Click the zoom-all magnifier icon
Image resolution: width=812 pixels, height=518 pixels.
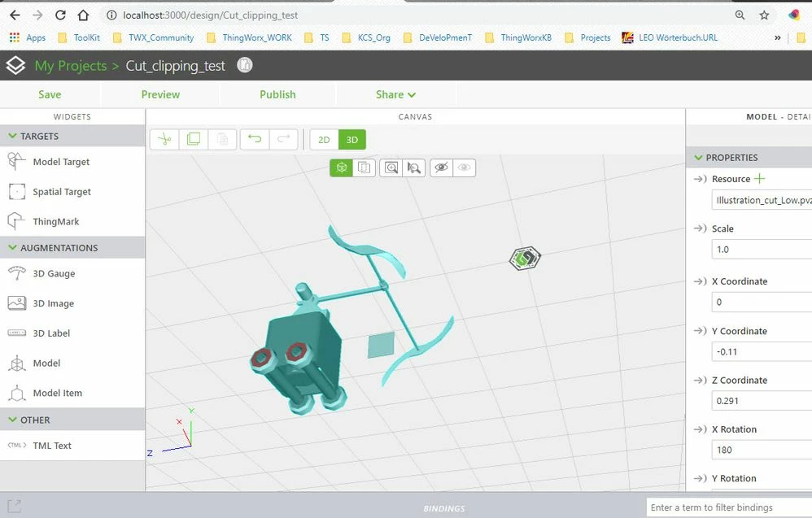point(391,168)
